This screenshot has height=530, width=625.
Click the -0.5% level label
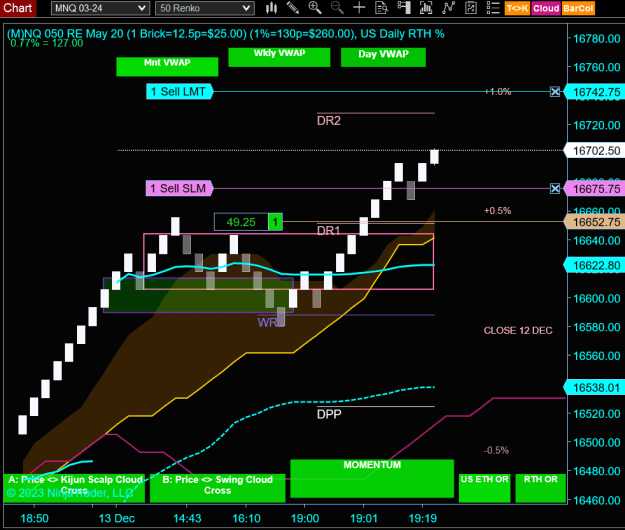click(496, 450)
